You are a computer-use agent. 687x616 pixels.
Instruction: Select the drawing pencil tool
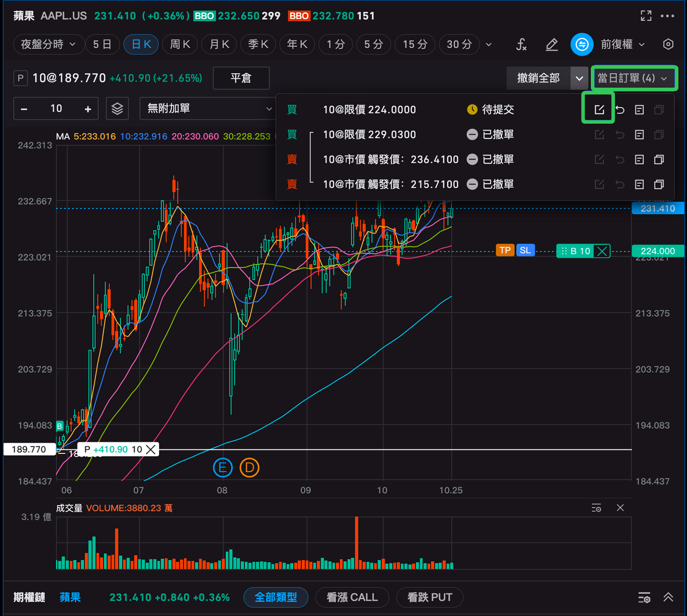[x=552, y=44]
